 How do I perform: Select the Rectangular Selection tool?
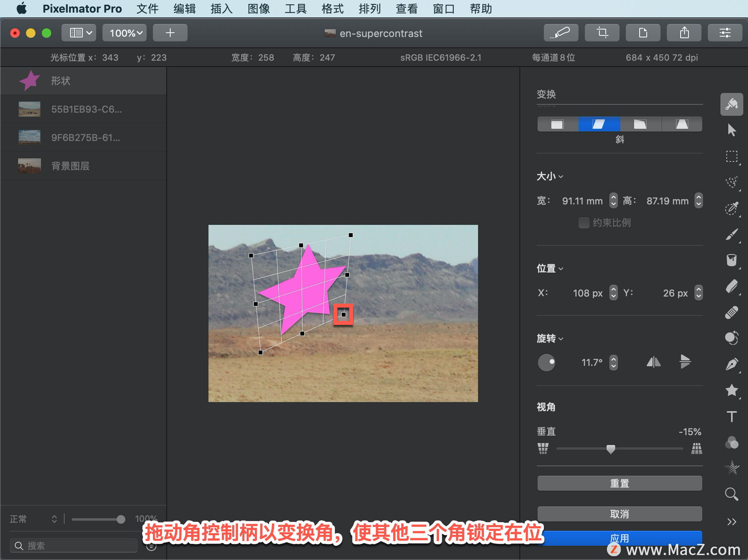tap(731, 156)
